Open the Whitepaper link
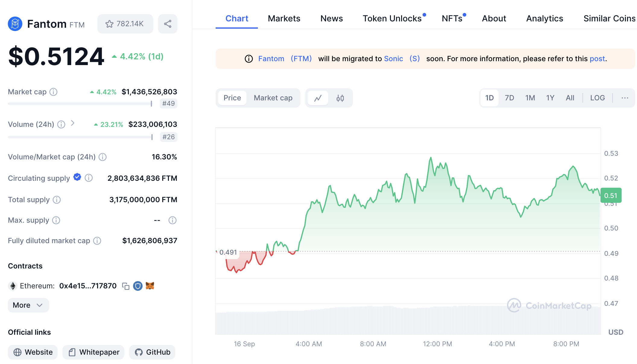The width and height of the screenshot is (637, 364). point(93,352)
